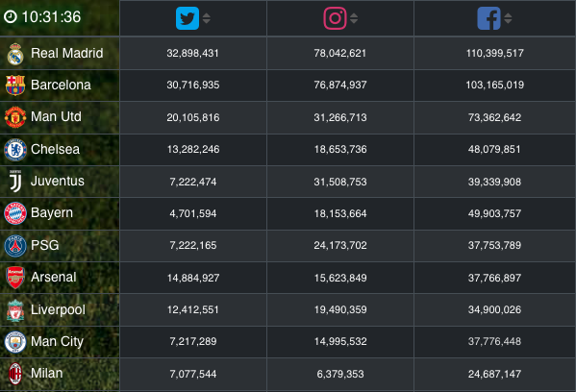Click Juventus Instagram count 31,508,753
Screen dimensions: 576x392
[340, 182]
